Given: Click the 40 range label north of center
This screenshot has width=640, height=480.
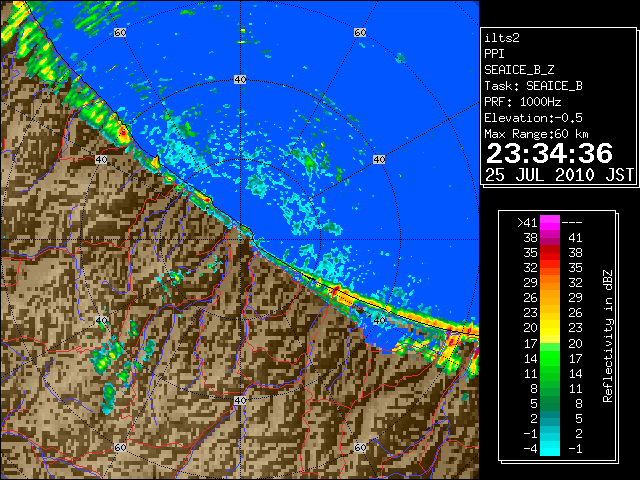Looking at the screenshot, I should click(240, 80).
